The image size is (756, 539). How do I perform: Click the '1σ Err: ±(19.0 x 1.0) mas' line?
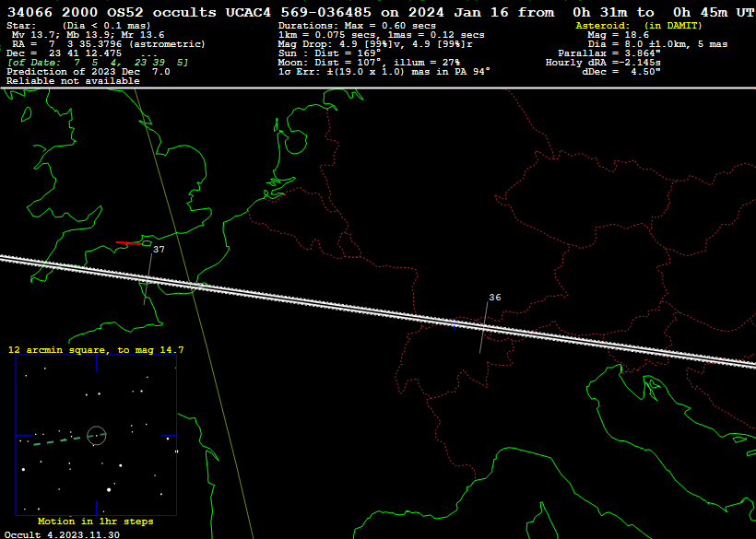click(x=384, y=72)
